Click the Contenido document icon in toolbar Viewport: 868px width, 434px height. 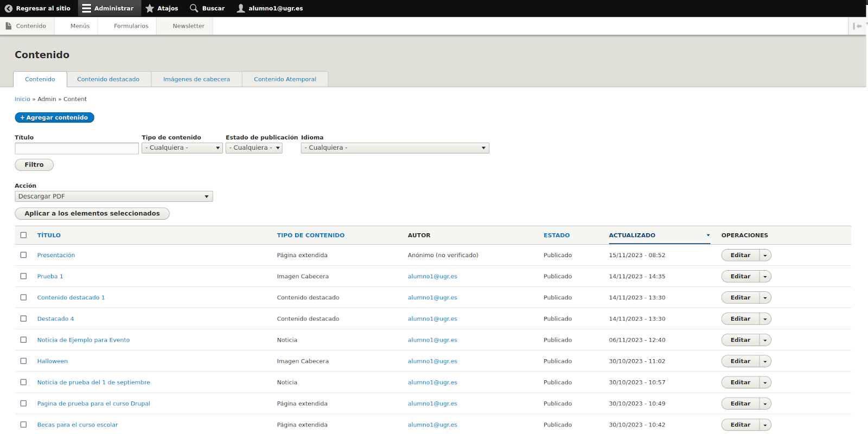click(x=9, y=26)
